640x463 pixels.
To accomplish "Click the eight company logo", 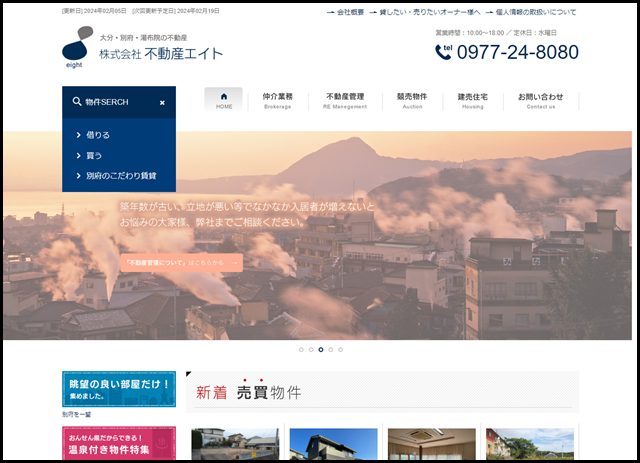I will pos(77,47).
